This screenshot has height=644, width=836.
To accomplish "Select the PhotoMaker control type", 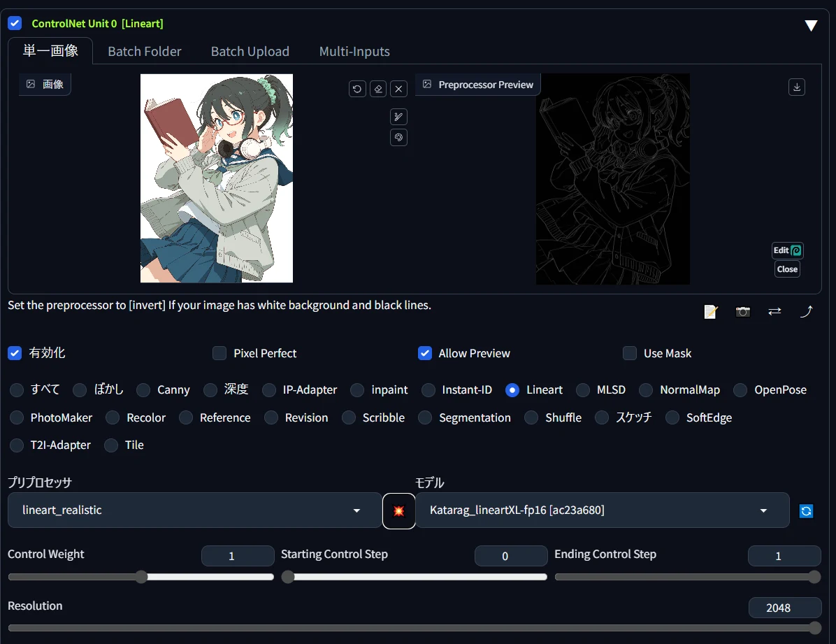I will click(x=17, y=417).
